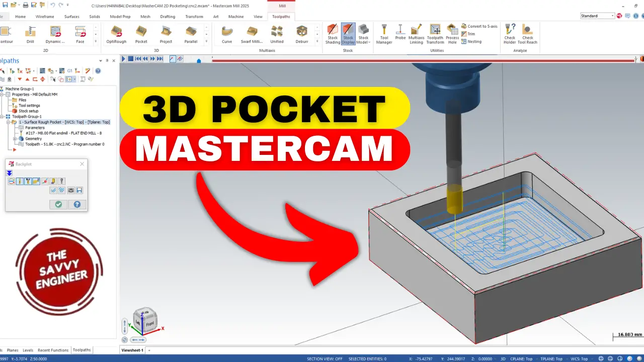
Task: Step backplot forward one move
Action: pos(153,59)
